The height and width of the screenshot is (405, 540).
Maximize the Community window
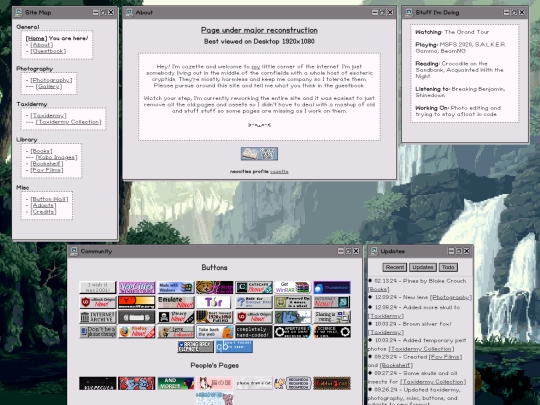click(x=348, y=251)
